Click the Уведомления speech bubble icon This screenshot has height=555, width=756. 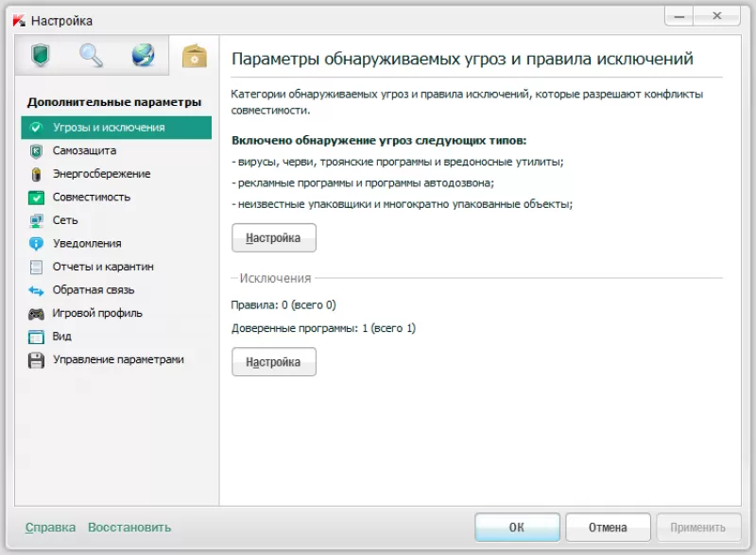[36, 243]
